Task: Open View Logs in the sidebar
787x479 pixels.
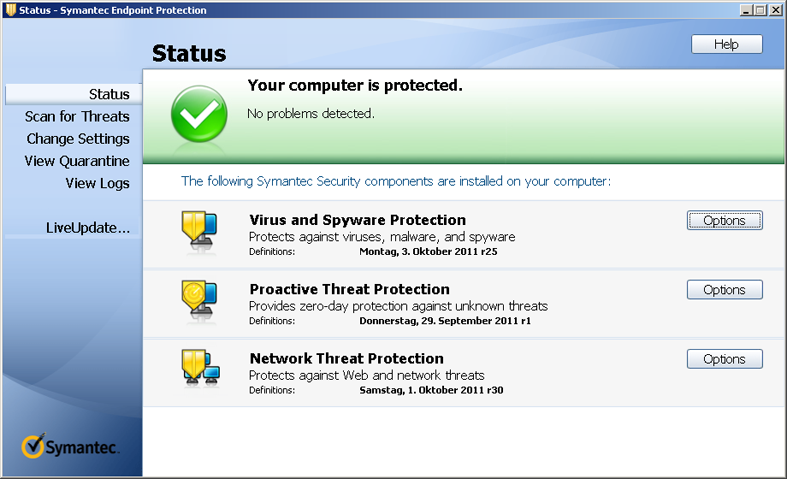Action: [x=97, y=183]
